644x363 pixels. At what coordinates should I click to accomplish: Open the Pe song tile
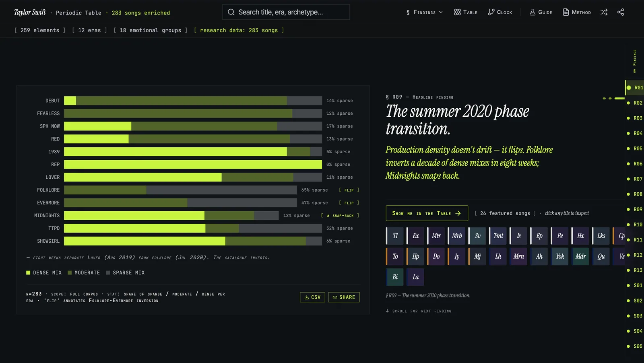(x=560, y=236)
